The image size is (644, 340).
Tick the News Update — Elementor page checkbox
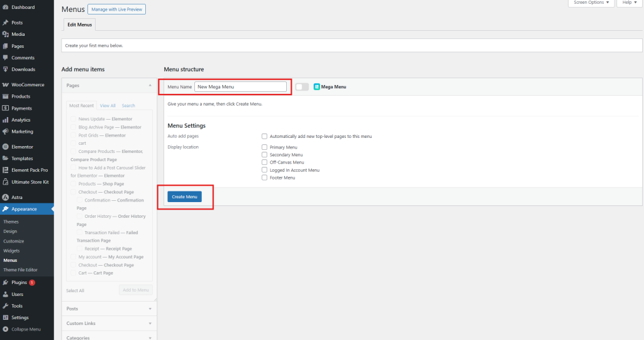point(73,119)
